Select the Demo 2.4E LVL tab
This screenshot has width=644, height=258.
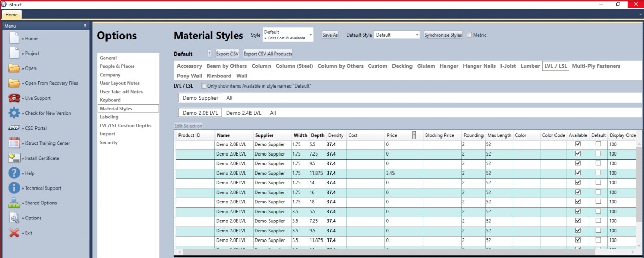click(244, 113)
